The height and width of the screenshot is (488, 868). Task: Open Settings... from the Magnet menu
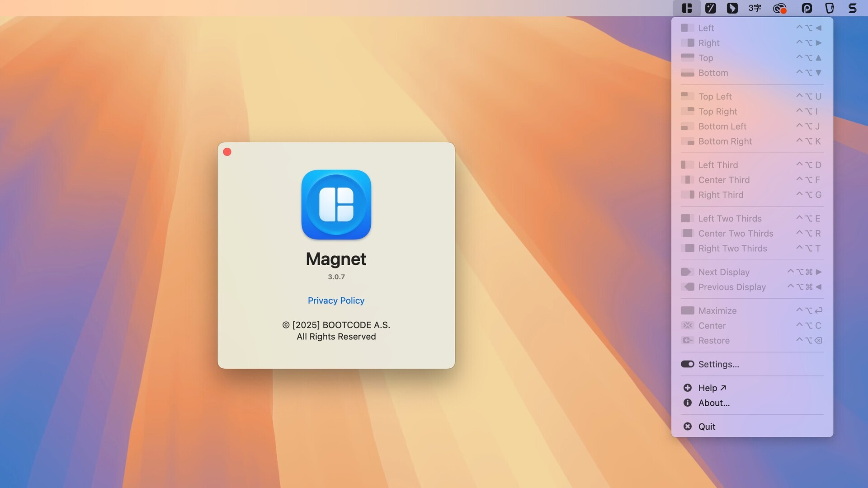(x=752, y=364)
